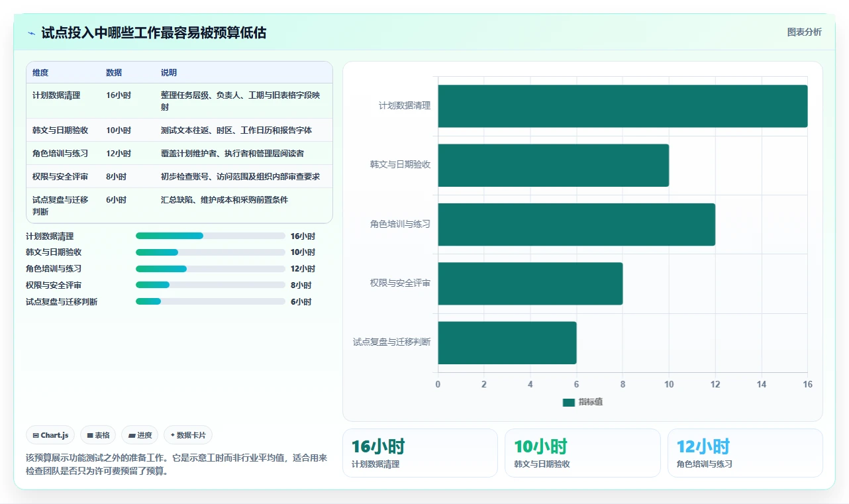Screen dimensions: 849x504
Task: Open the 16小时 data card
Action: (420, 453)
